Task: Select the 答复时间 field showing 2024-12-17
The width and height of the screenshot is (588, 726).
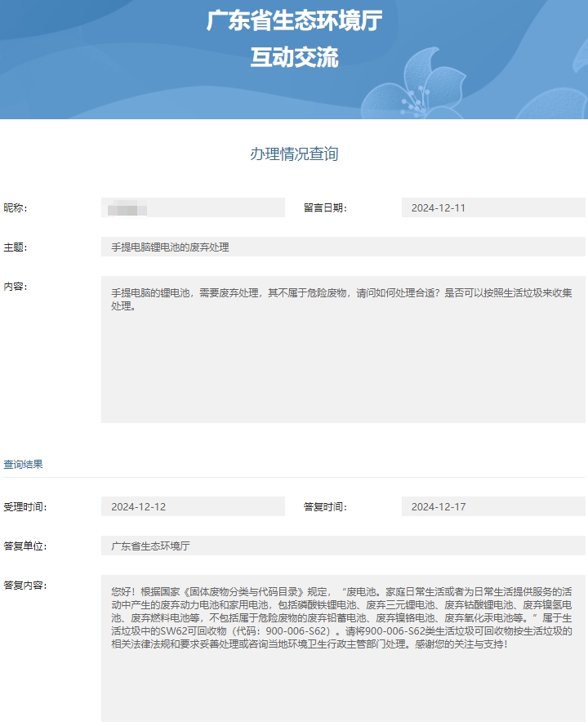Action: point(493,507)
